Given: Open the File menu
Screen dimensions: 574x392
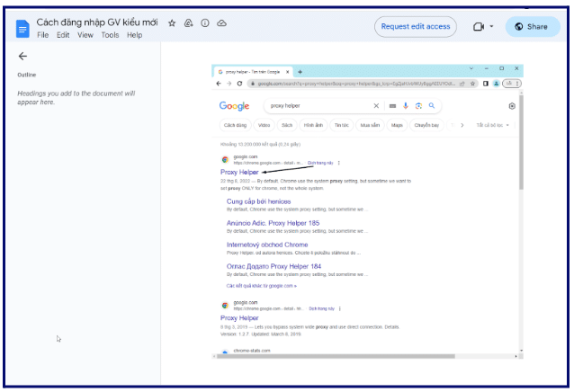Looking at the screenshot, I should [43, 35].
